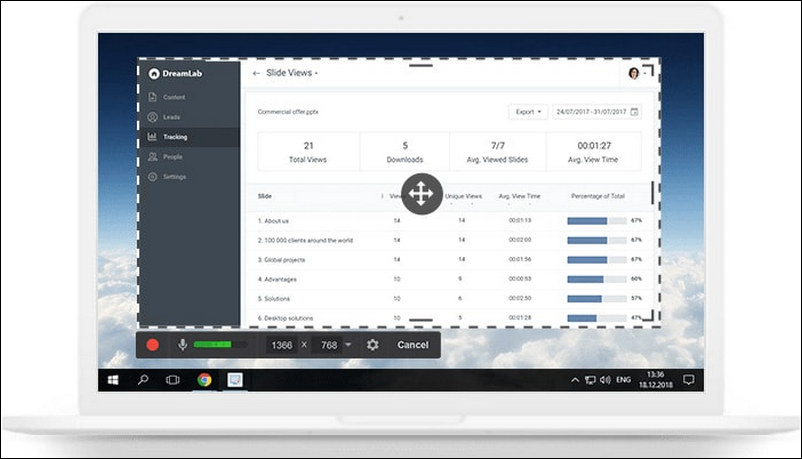The height and width of the screenshot is (459, 802).
Task: Select Content in the sidebar
Action: pyautogui.click(x=173, y=97)
